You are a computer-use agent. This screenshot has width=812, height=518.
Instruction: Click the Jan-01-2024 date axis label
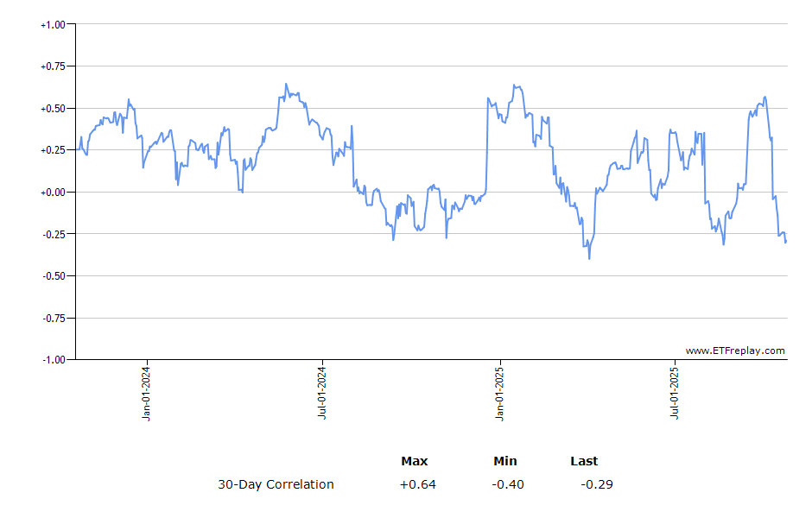pyautogui.click(x=147, y=396)
